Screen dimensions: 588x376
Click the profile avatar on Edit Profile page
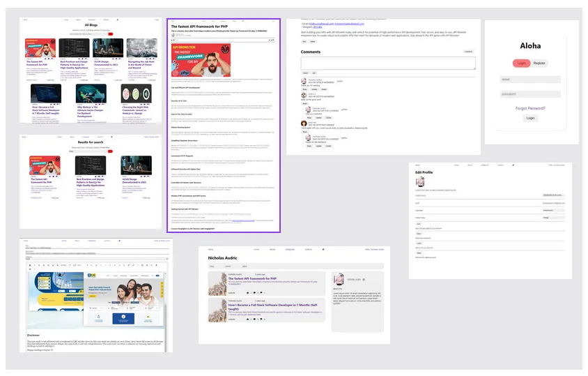(x=420, y=182)
